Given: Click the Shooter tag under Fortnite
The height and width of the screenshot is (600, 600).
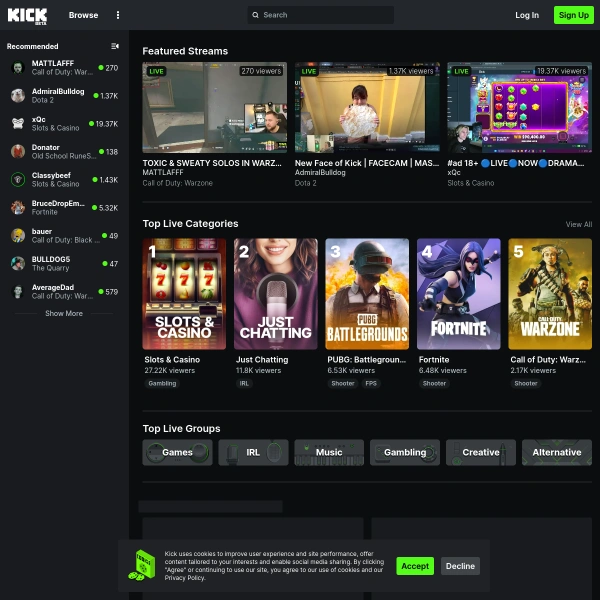Looking at the screenshot, I should pyautogui.click(x=434, y=383).
